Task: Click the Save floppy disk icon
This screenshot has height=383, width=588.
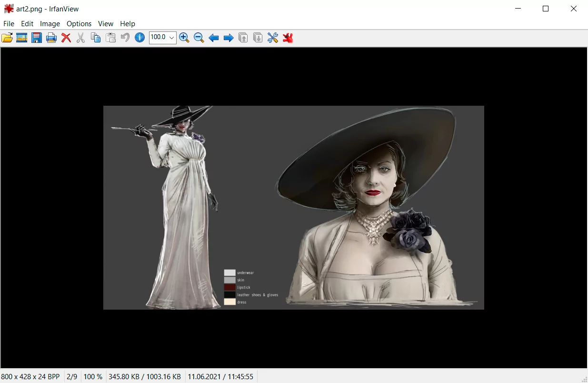Action: pos(37,38)
